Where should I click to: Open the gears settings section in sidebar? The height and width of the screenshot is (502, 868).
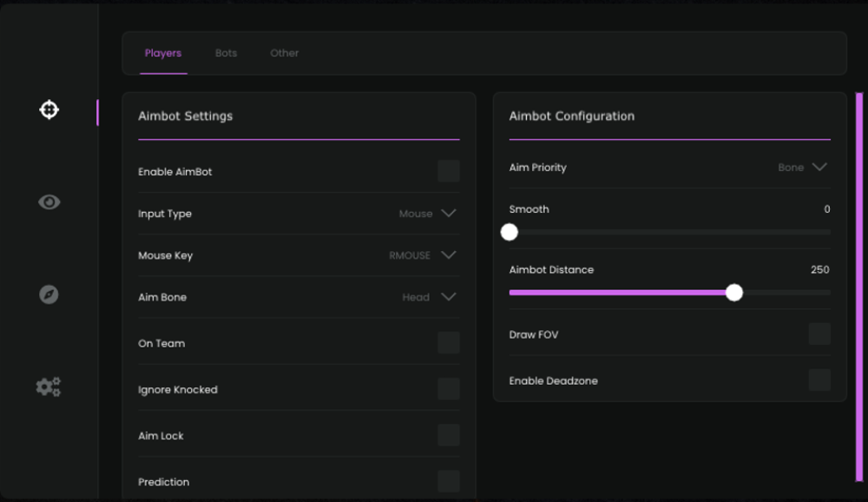(x=49, y=386)
